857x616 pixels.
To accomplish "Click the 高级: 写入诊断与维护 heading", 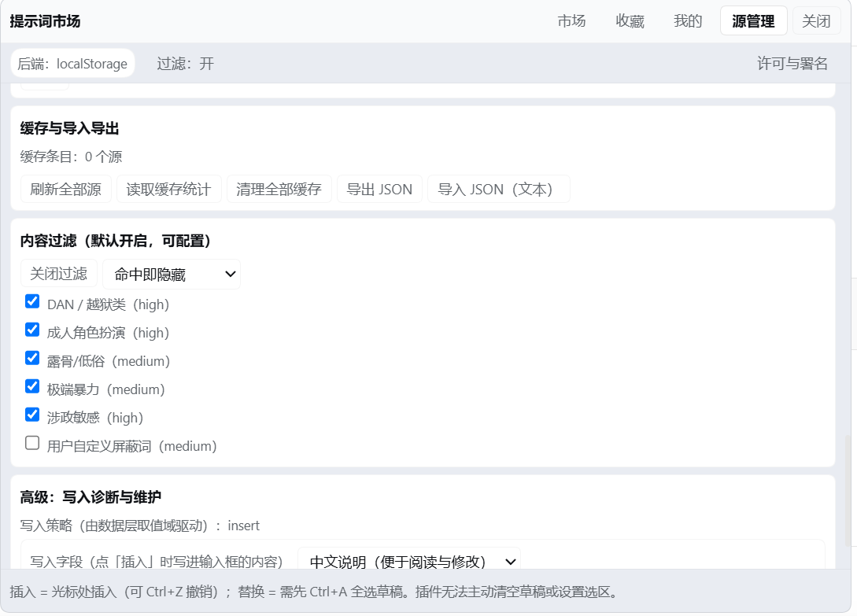I will pyautogui.click(x=91, y=497).
